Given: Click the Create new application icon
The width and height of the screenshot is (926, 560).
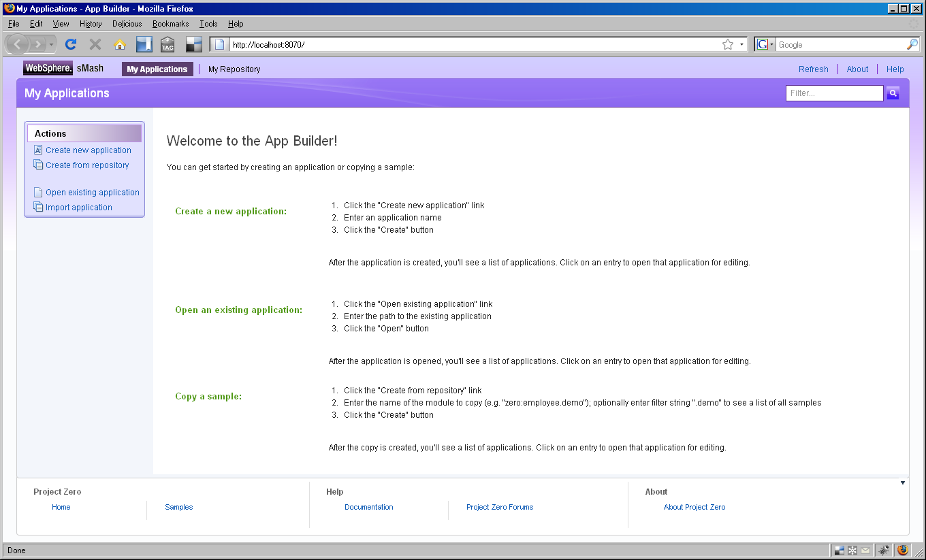Looking at the screenshot, I should 38,150.
